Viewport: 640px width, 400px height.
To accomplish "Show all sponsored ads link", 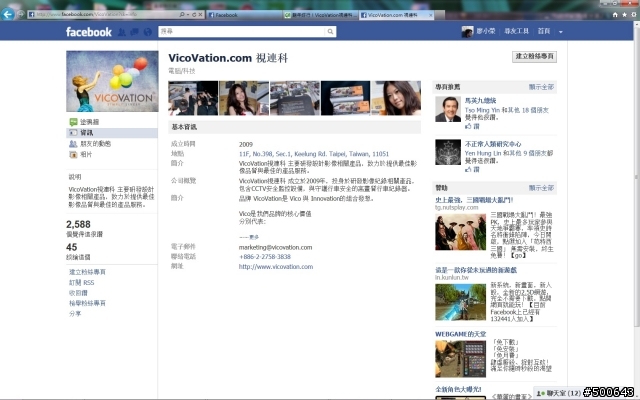I will pyautogui.click(x=541, y=188).
